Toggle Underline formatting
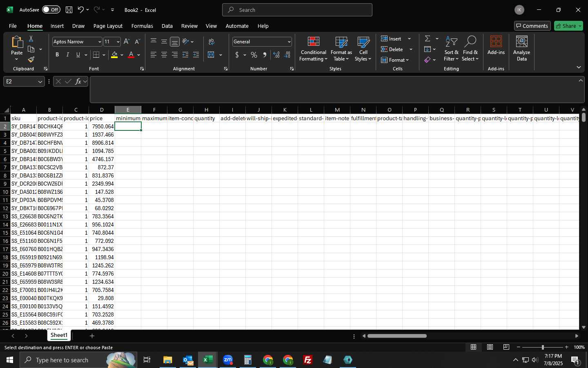588x368 pixels. point(78,55)
